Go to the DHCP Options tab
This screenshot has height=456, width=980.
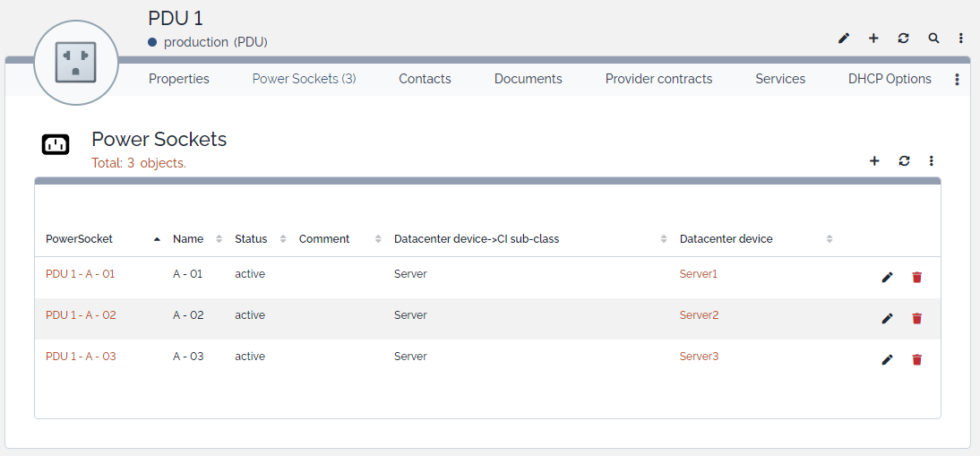890,79
